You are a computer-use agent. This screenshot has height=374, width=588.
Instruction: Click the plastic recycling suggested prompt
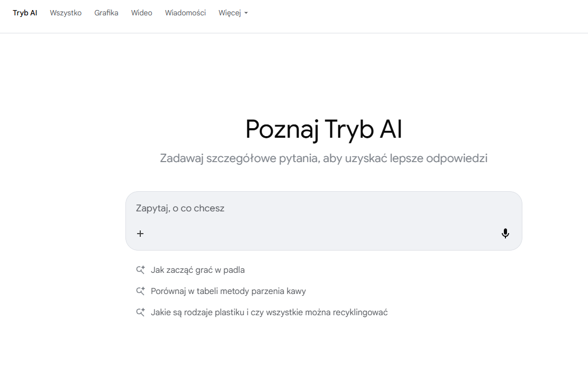(x=270, y=312)
